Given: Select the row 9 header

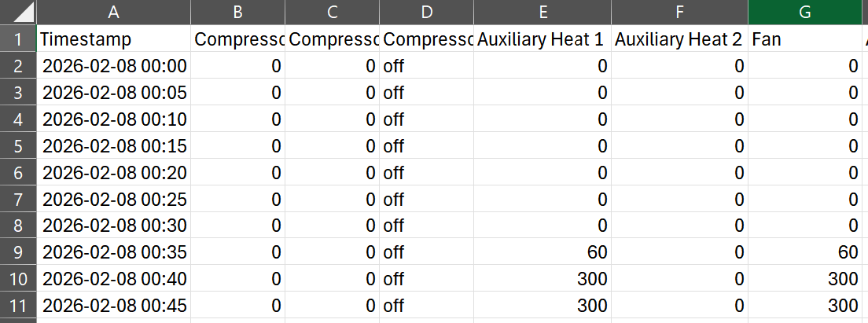Looking at the screenshot, I should coord(18,252).
